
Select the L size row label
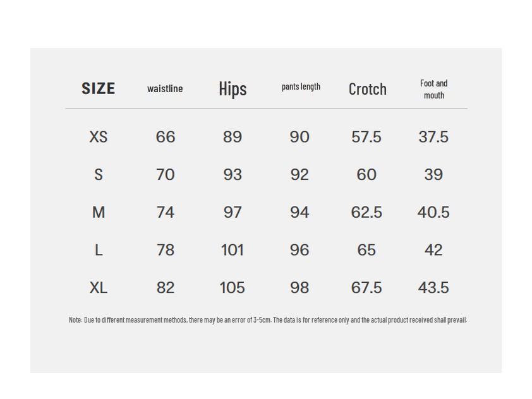tap(99, 250)
